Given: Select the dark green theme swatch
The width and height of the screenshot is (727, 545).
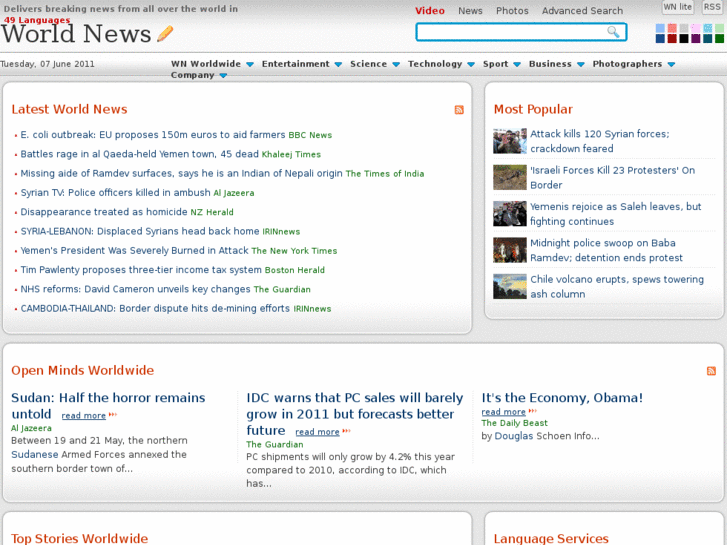Looking at the screenshot, I should [719, 38].
